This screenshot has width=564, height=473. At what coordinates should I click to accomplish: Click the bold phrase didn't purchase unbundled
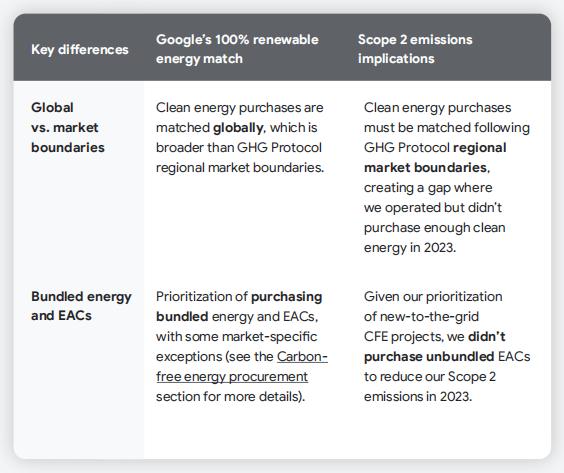[x=435, y=346]
